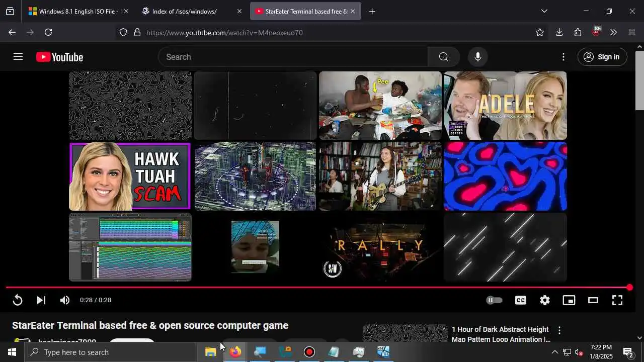Screen dimensions: 644x362
Task: Toggle closed captions on the player
Action: (x=521, y=300)
